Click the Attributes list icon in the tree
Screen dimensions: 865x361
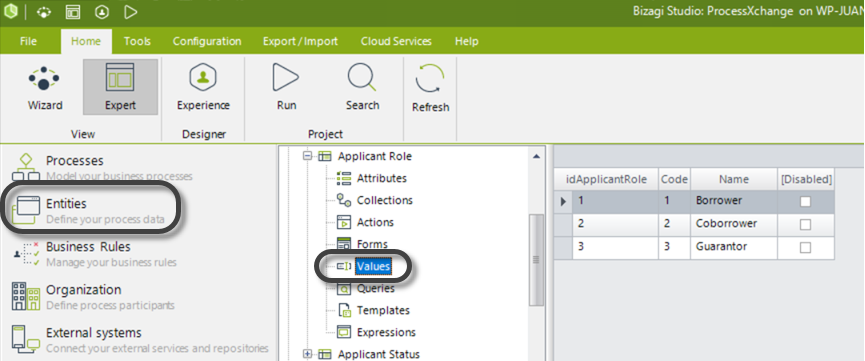pos(344,178)
